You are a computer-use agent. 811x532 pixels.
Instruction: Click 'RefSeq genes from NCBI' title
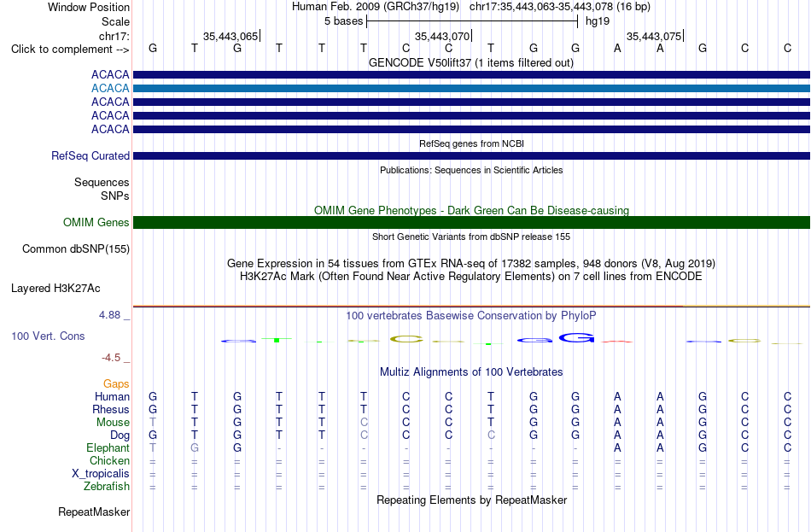coord(471,143)
